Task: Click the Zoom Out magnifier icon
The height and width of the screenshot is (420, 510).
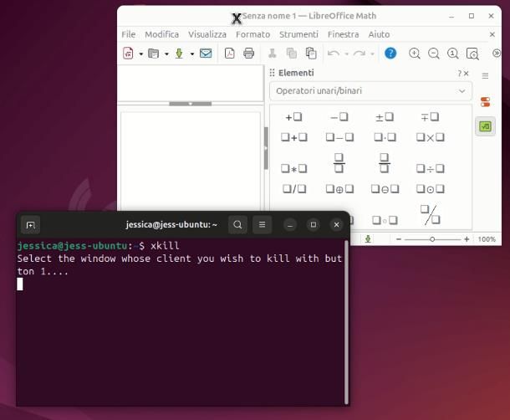Action: coord(434,54)
